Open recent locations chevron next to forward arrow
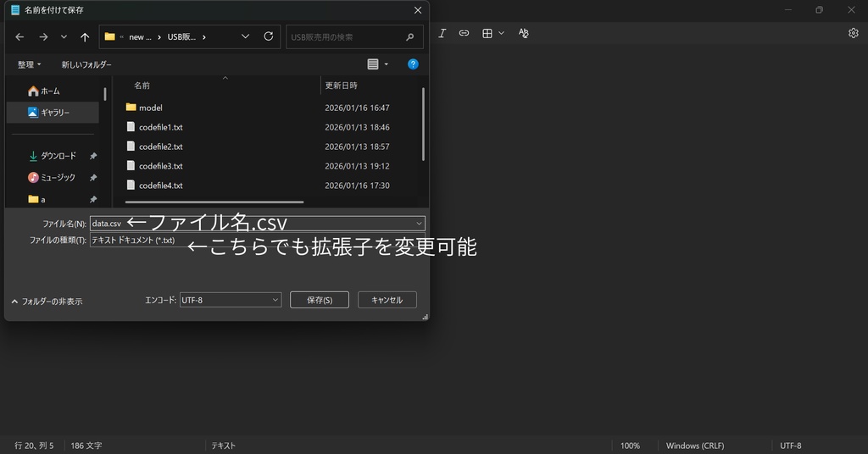 point(64,37)
